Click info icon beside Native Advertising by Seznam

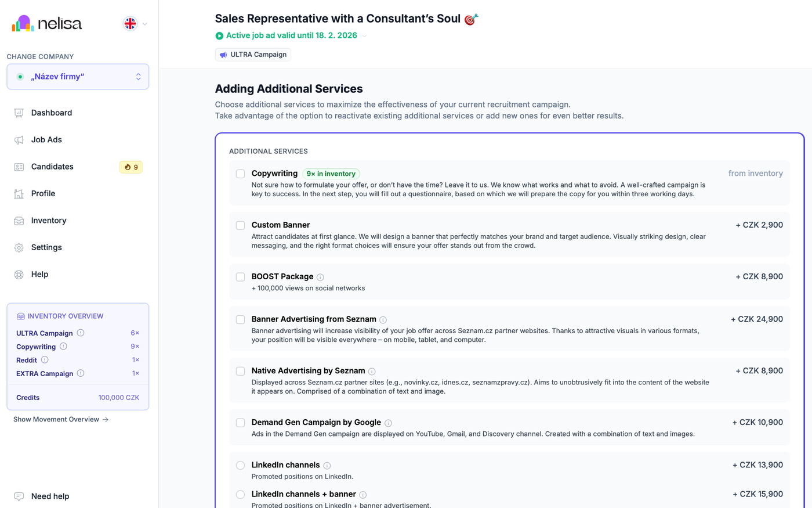tap(372, 372)
